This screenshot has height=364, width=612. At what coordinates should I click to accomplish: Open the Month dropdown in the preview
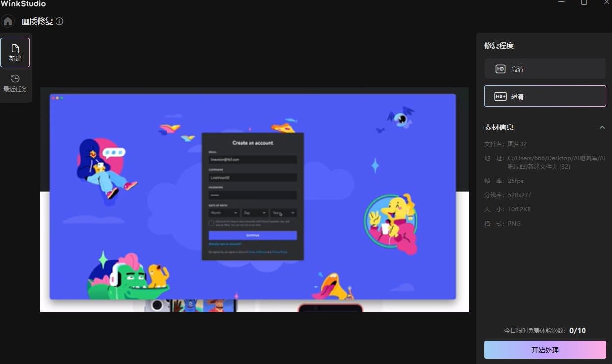(x=224, y=213)
